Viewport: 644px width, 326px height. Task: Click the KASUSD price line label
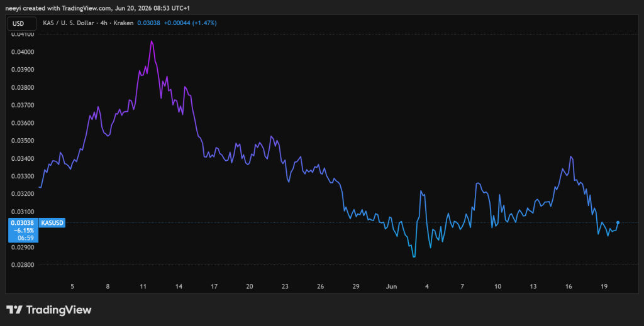coord(52,222)
